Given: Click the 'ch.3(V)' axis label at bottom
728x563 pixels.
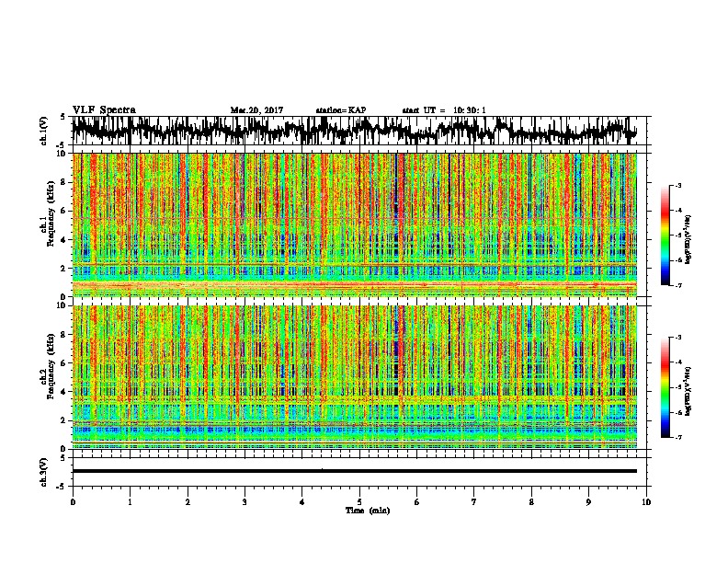Looking at the screenshot, I should point(44,472).
